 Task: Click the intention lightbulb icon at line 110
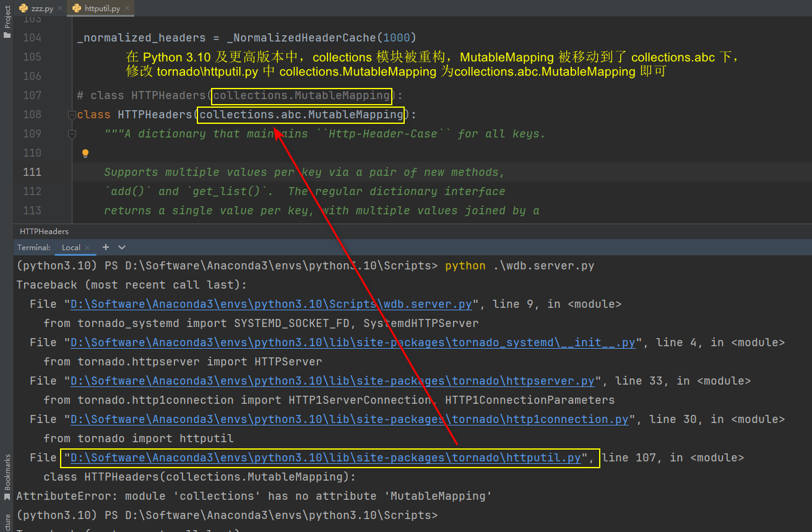(x=85, y=152)
